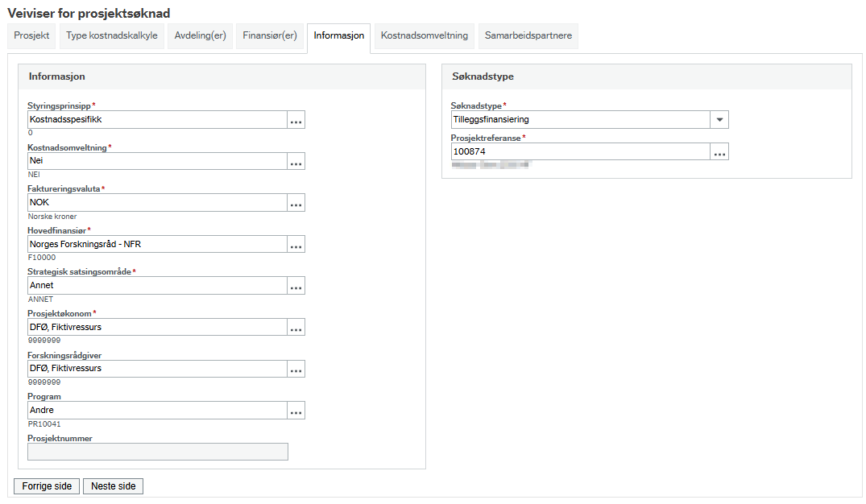Open the Avdeling(er) tab
866x504 pixels.
(200, 36)
